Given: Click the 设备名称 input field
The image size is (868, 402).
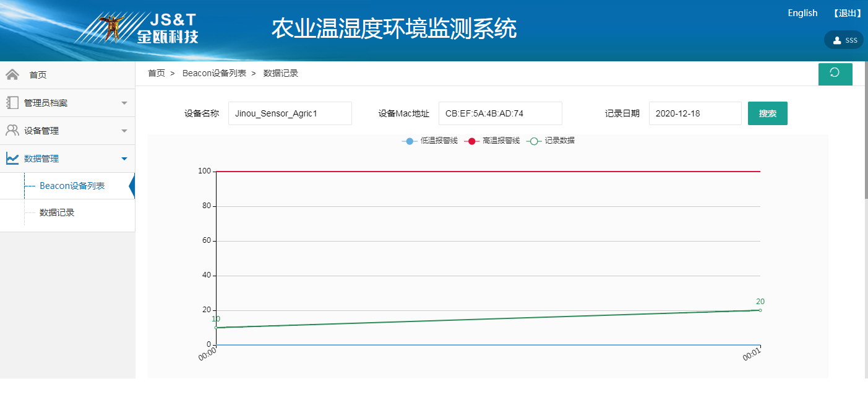Looking at the screenshot, I should (x=290, y=113).
